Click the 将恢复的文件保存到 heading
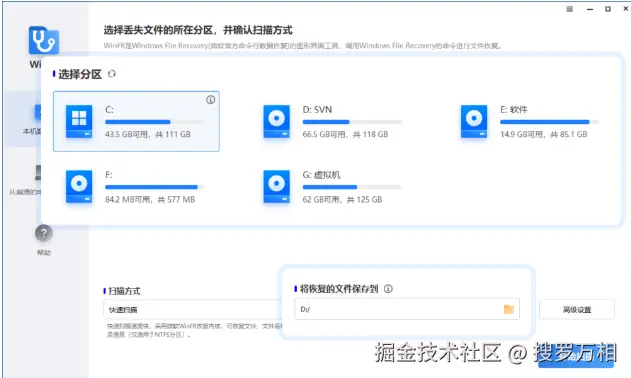The width and height of the screenshot is (631, 378). coord(339,289)
